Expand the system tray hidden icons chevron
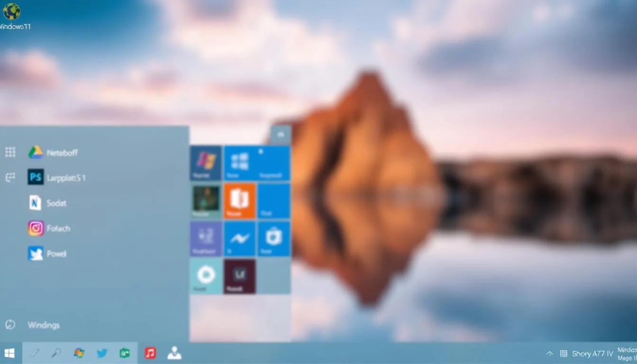637x364 pixels. click(550, 354)
